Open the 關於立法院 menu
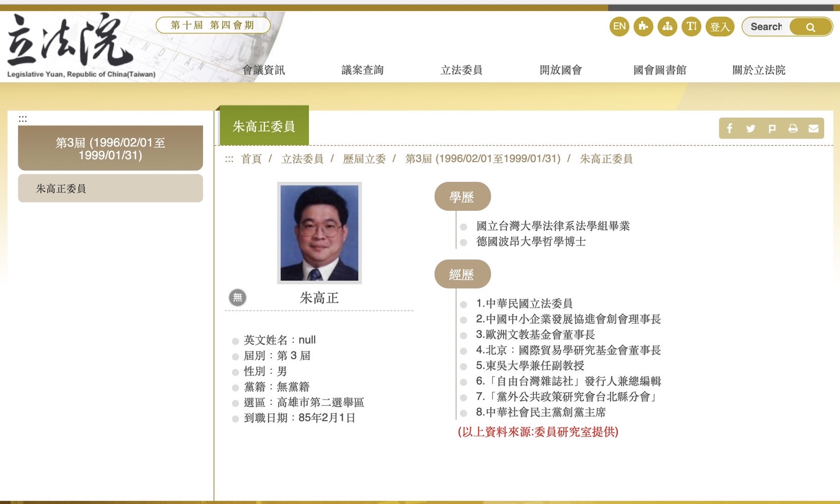This screenshot has height=504, width=840. click(759, 70)
